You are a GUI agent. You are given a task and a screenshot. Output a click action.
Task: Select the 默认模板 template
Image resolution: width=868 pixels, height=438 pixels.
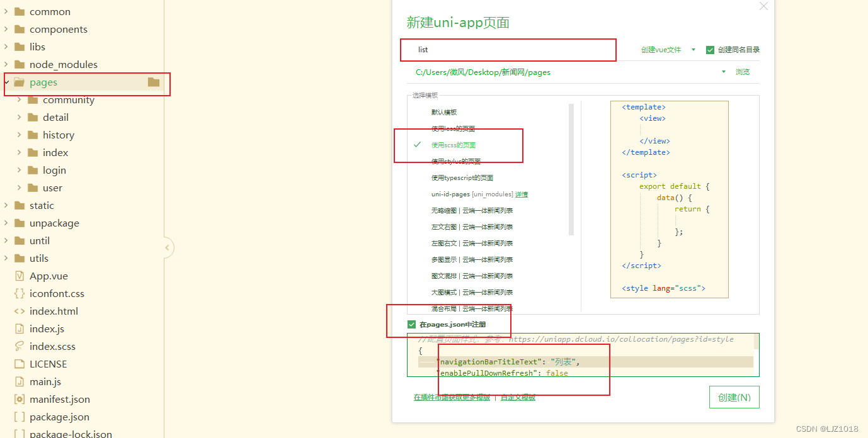point(444,112)
